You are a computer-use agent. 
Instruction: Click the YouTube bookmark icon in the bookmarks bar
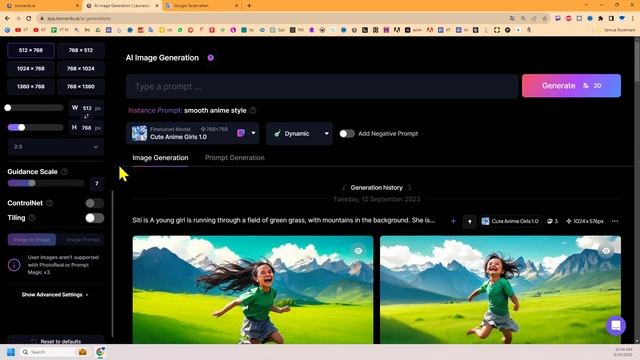(18, 30)
